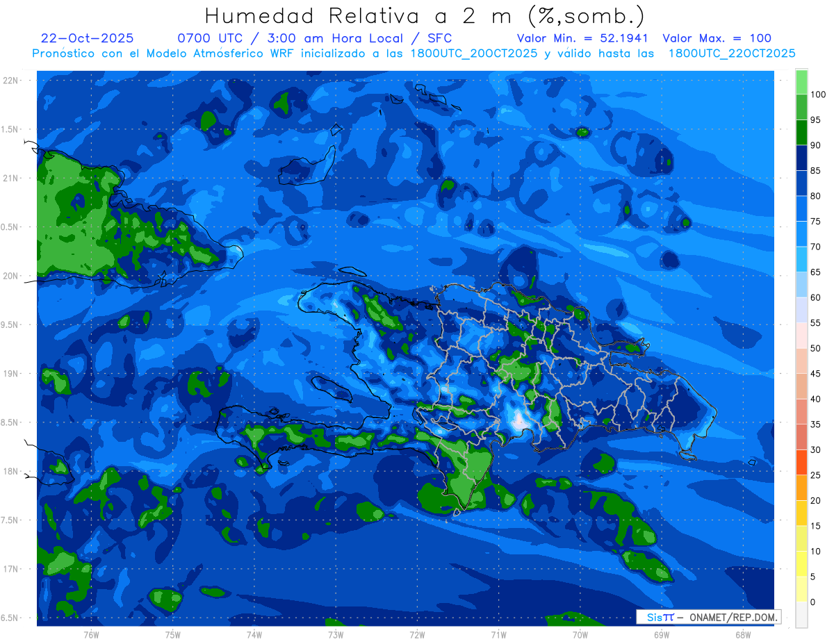Click the '69W' longitude axis label
Screen dimensions: 834x644
(662, 635)
